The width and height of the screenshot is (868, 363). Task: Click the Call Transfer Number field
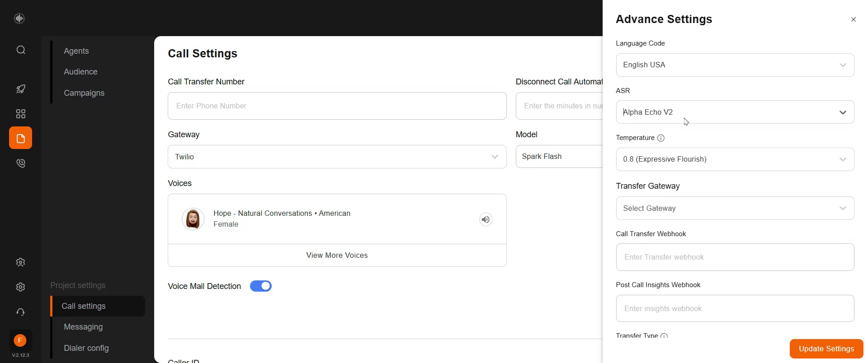click(x=337, y=106)
